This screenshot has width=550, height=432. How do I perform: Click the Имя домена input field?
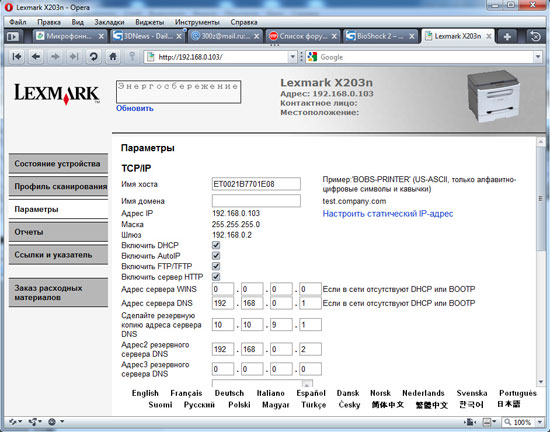pyautogui.click(x=256, y=201)
